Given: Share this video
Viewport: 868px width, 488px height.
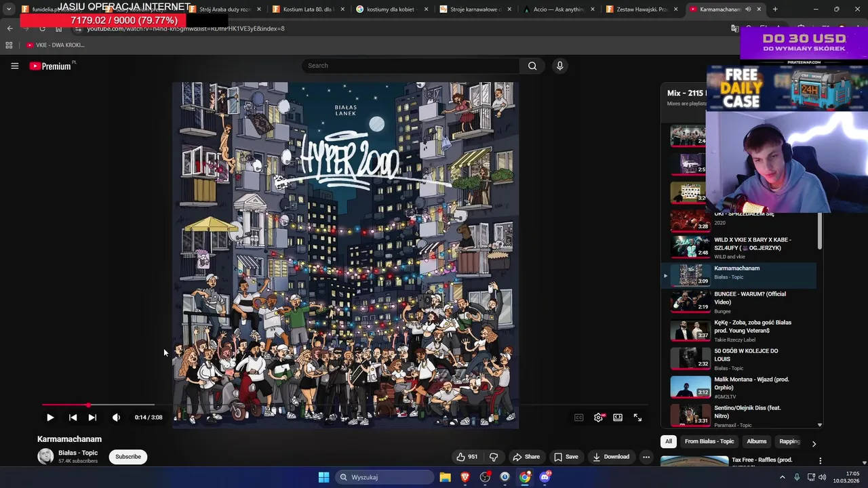Looking at the screenshot, I should pyautogui.click(x=526, y=457).
